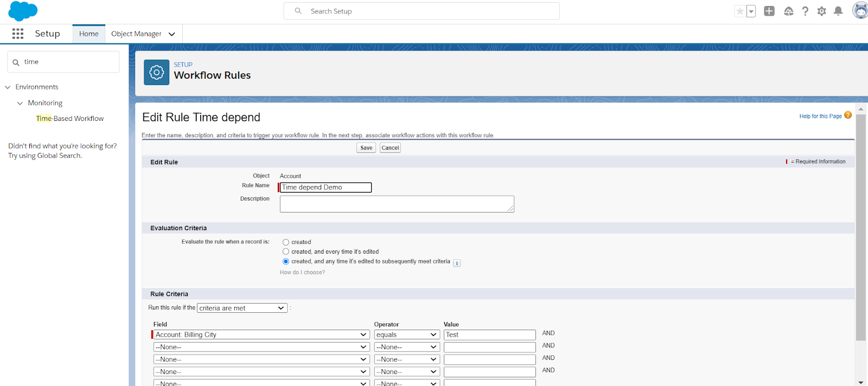
Task: Click the Save button
Action: pyautogui.click(x=366, y=148)
